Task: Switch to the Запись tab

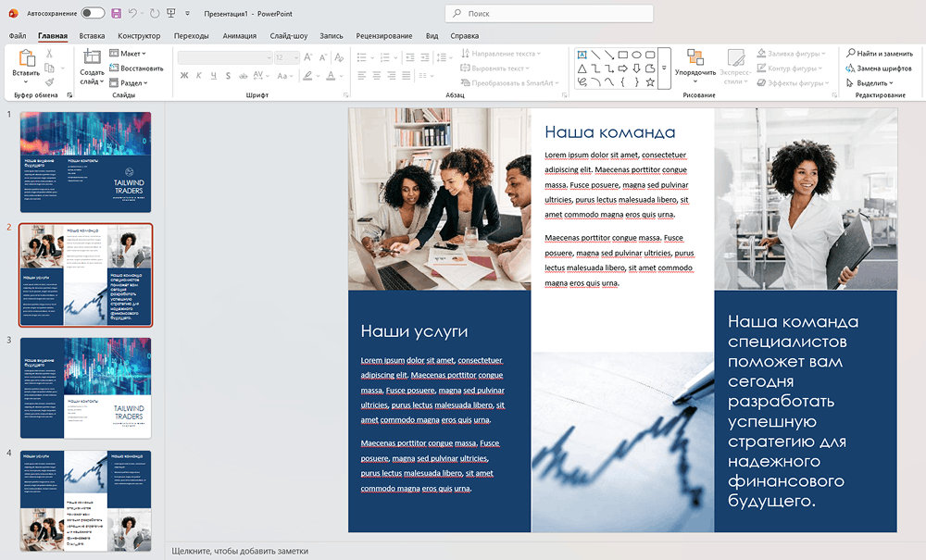Action: [x=331, y=36]
